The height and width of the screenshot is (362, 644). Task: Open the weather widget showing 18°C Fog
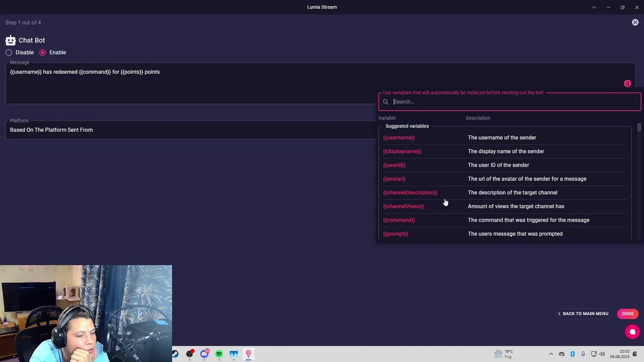point(503,354)
